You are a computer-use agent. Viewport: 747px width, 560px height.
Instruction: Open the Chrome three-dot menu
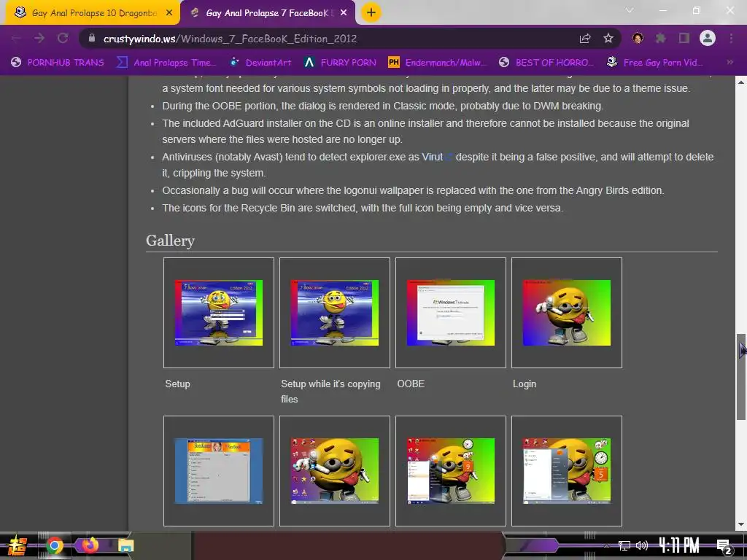tap(731, 38)
